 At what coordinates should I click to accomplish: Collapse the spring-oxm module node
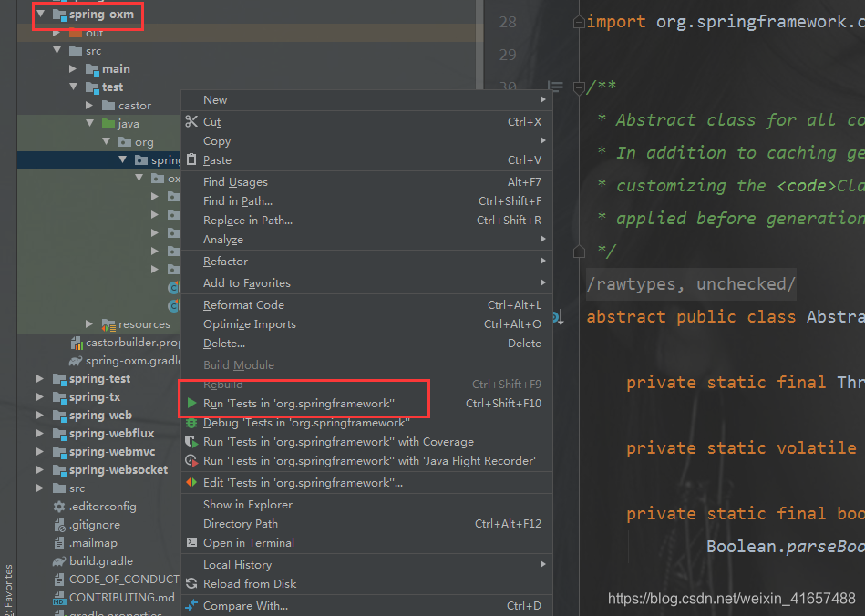click(x=41, y=14)
